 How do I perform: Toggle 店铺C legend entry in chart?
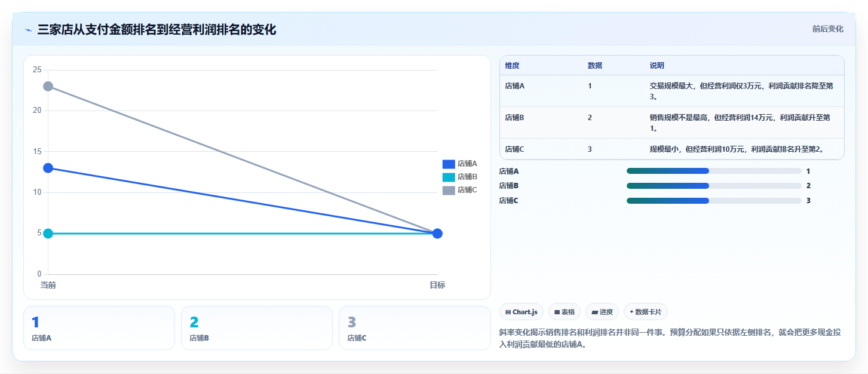[459, 190]
